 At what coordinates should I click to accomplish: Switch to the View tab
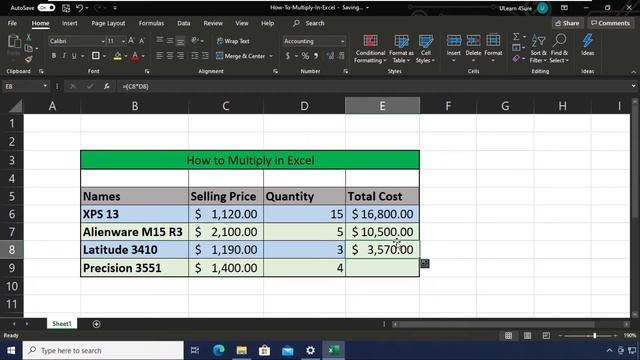coord(242,23)
